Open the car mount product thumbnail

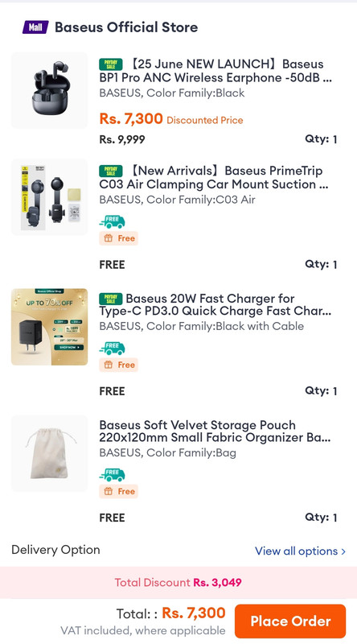coord(50,197)
